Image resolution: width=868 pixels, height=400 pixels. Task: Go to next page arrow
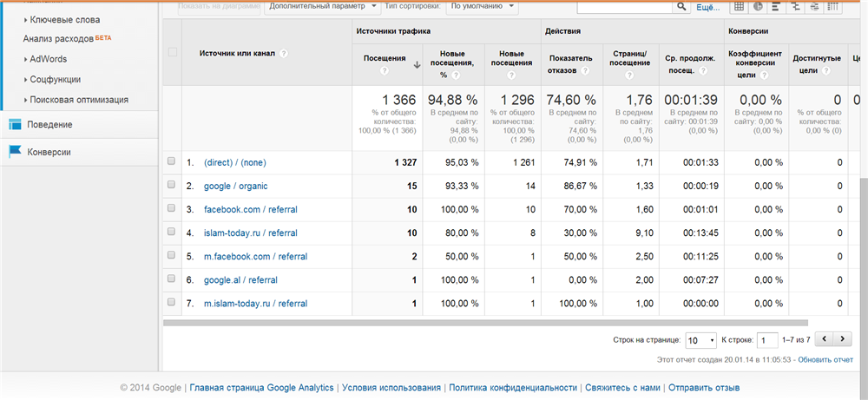click(x=843, y=338)
